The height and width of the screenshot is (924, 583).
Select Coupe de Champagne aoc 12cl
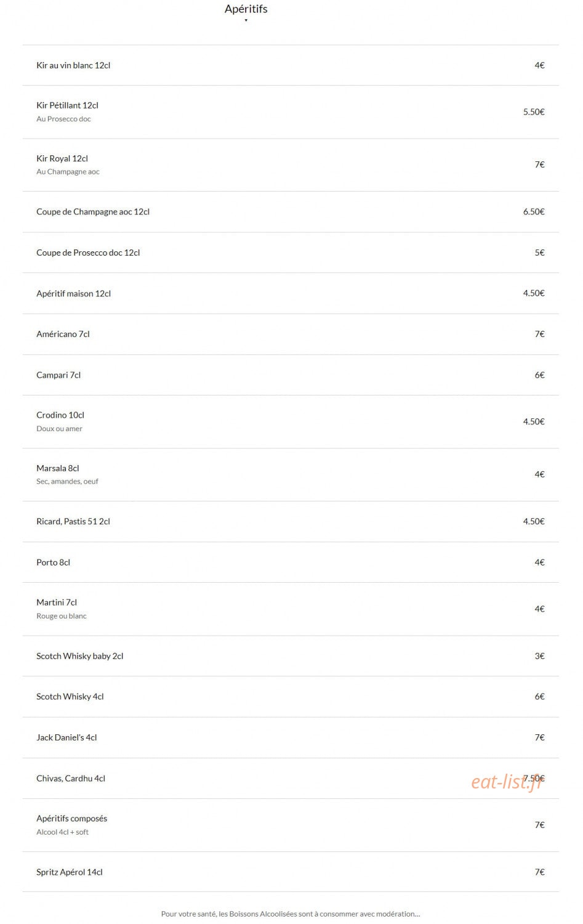coord(291,212)
